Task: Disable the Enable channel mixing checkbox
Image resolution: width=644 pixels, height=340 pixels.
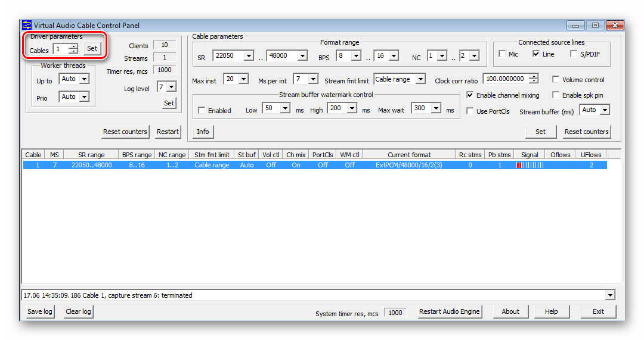Action: [470, 95]
